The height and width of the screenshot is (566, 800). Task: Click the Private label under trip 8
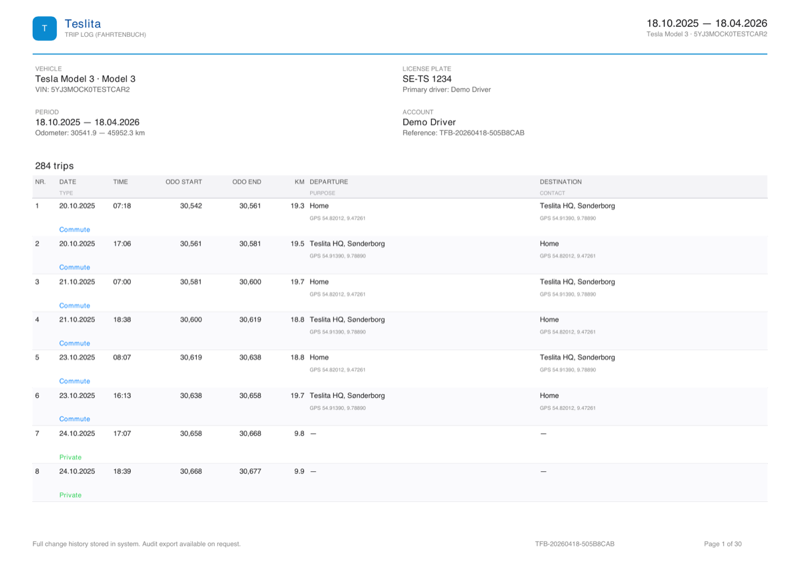70,495
